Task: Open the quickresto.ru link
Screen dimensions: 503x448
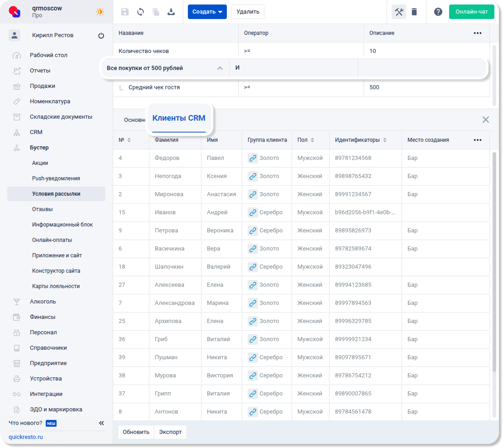Action: point(26,437)
